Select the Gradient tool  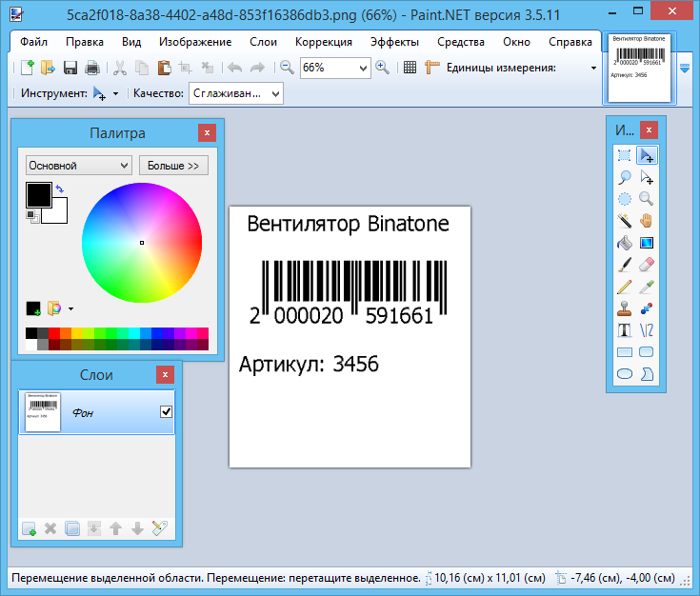click(x=647, y=243)
